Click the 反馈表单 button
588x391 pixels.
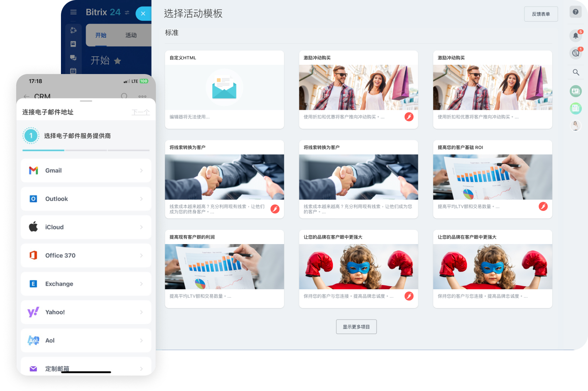541,14
